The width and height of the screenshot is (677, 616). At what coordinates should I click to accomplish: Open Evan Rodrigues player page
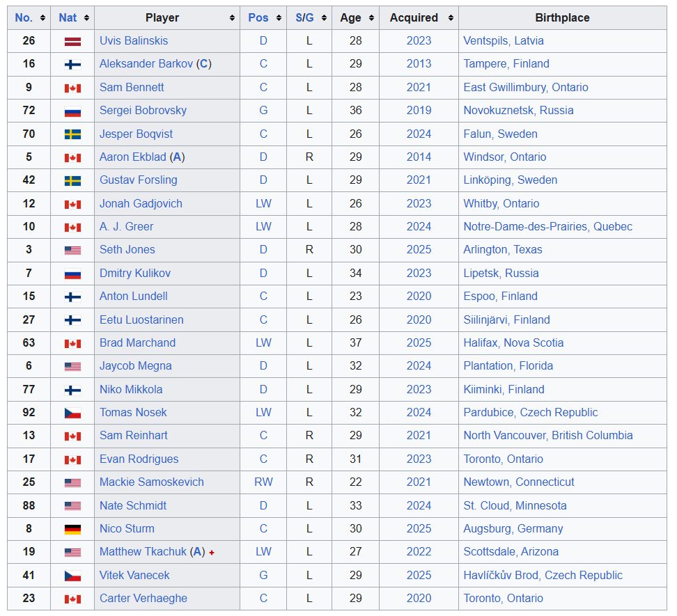139,459
